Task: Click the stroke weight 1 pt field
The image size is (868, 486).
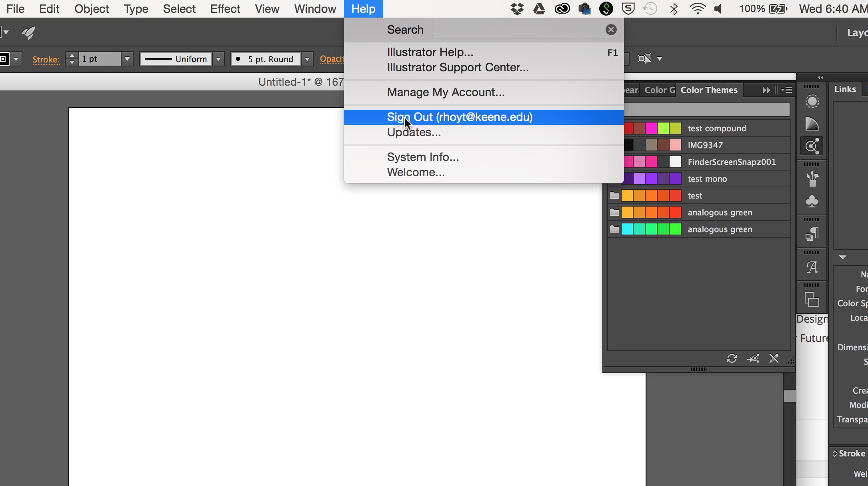Action: [x=100, y=59]
